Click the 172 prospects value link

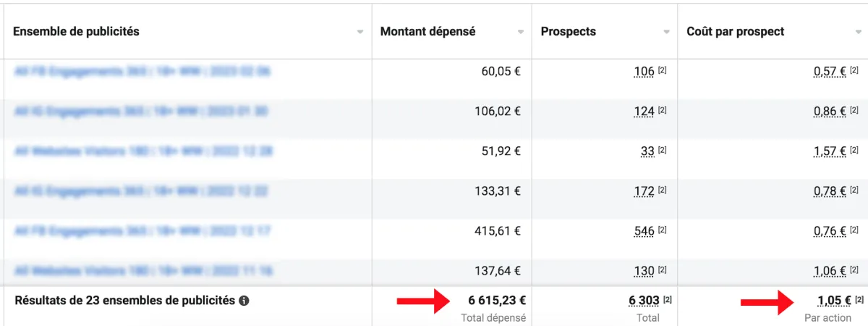[644, 191]
